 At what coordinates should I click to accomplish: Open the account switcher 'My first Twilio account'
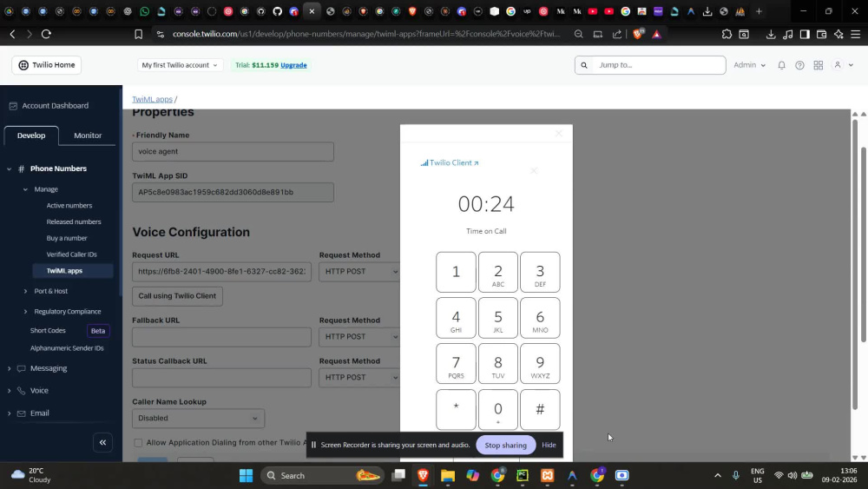(x=180, y=65)
